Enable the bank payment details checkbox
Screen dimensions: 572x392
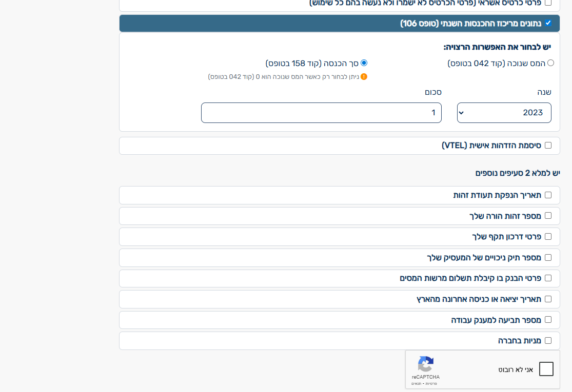point(548,278)
